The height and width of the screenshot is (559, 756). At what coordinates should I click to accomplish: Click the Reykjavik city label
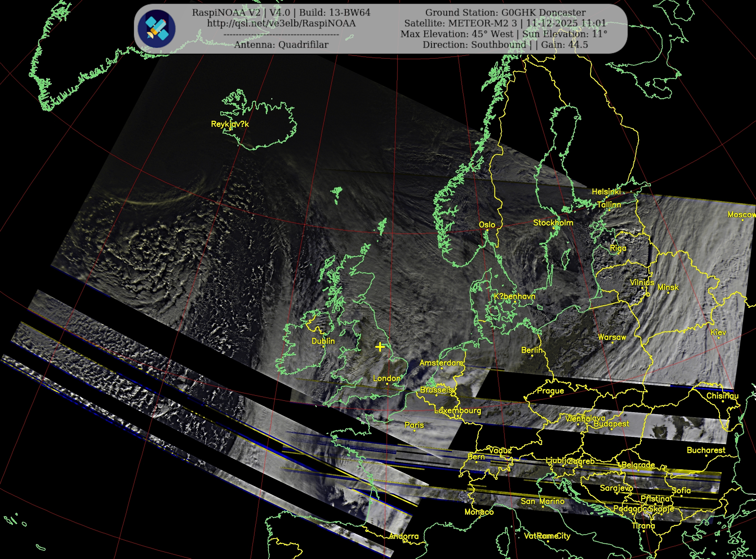230,124
